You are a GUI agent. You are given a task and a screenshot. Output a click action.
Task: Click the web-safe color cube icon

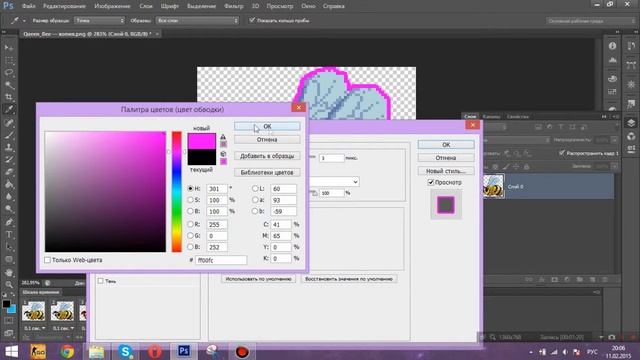(x=223, y=154)
